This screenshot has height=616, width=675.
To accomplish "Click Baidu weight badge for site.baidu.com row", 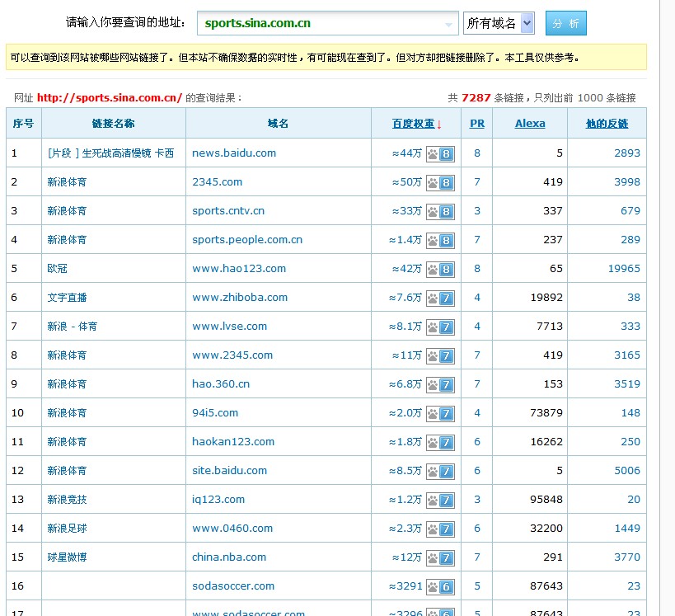I will tap(440, 471).
